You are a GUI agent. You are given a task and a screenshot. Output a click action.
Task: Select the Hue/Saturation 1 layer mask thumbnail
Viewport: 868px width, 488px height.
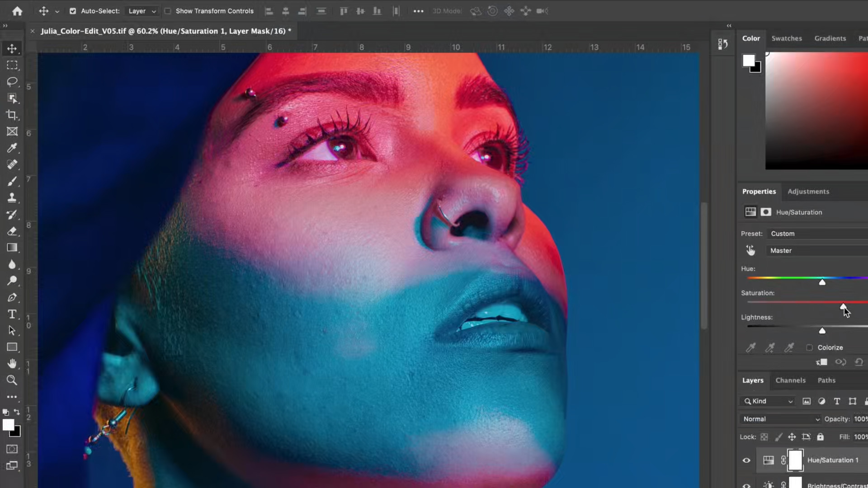794,460
